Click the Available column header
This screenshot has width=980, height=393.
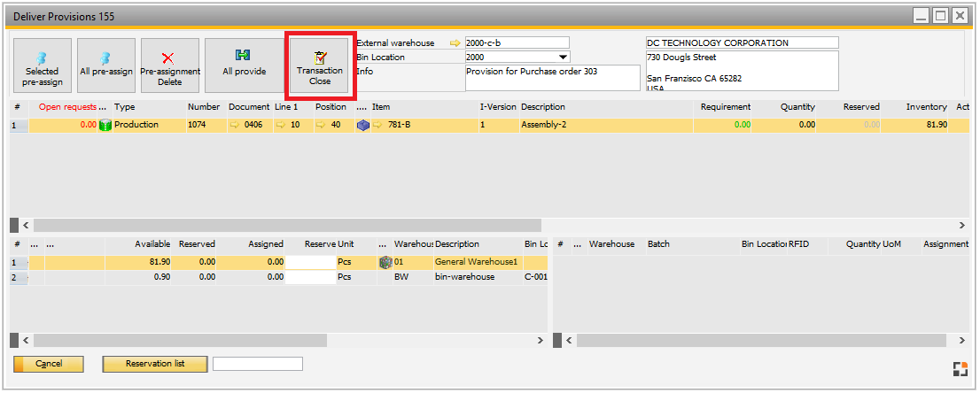pyautogui.click(x=152, y=244)
